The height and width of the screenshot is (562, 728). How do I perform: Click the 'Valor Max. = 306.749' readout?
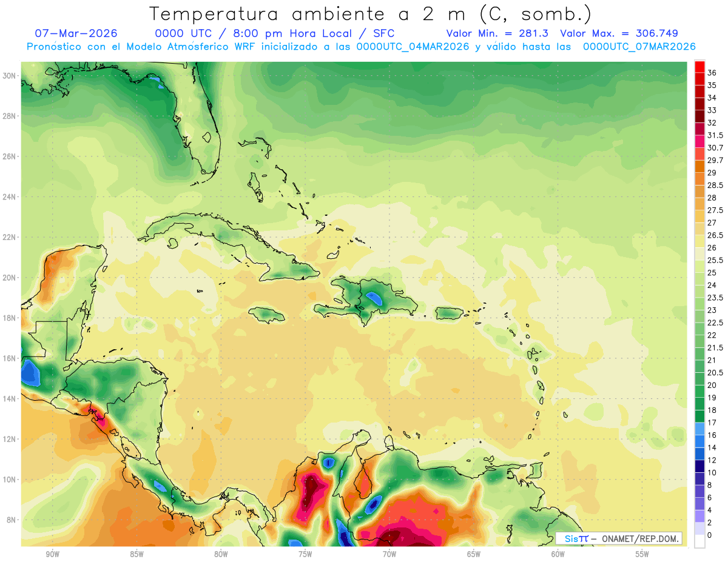619,33
